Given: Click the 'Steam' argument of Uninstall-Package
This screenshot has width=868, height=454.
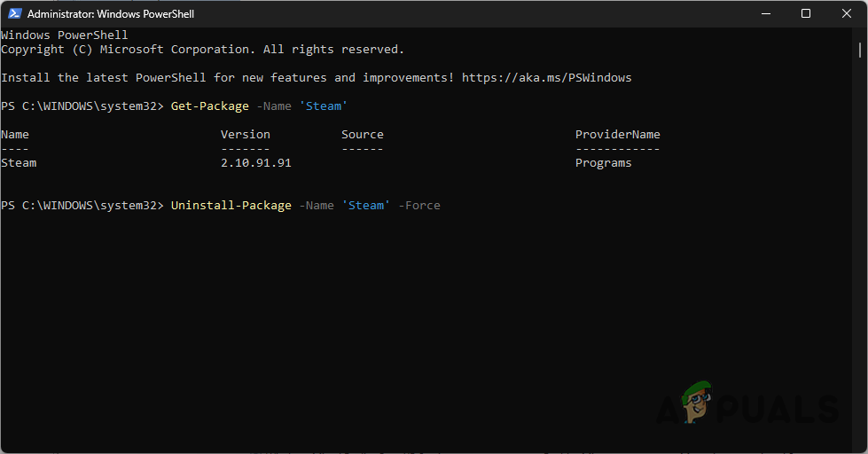Looking at the screenshot, I should (x=366, y=206).
